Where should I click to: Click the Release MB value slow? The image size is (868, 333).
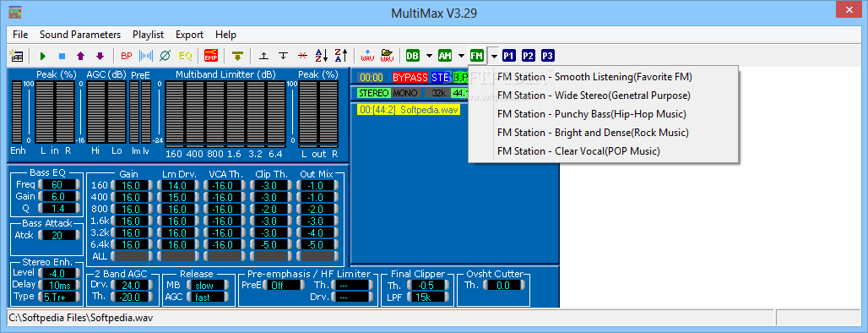[x=208, y=285]
